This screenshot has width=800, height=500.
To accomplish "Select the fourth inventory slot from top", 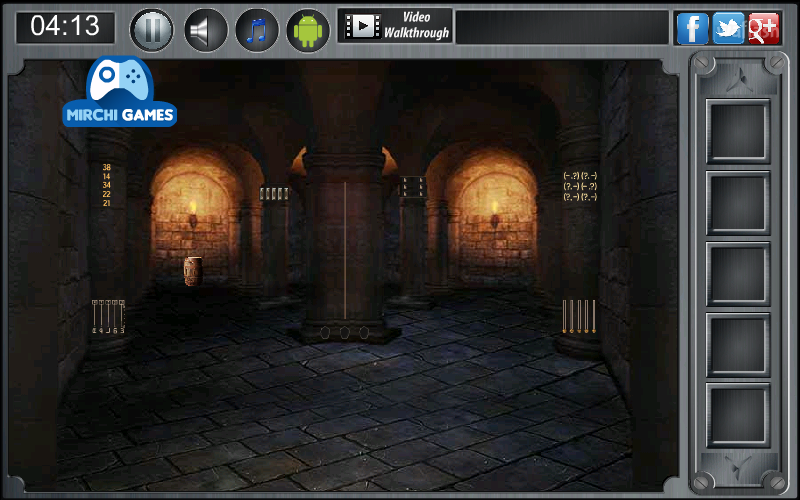I will [738, 345].
